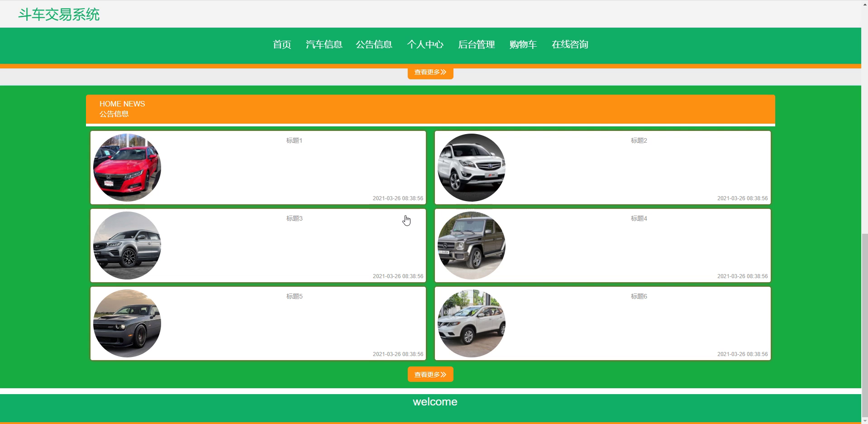This screenshot has height=424, width=868.
Task: Click the vertical page scrollbar thumb
Action: (x=864, y=326)
